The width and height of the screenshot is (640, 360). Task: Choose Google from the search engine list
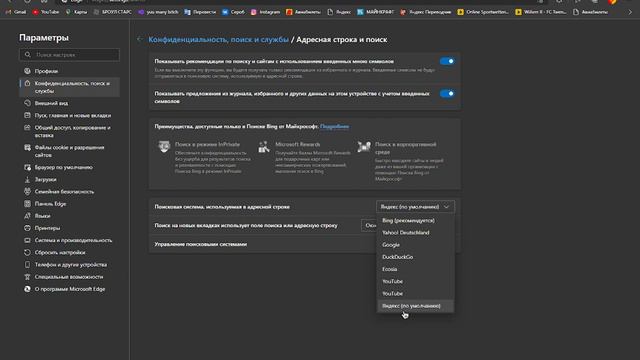[x=416, y=245]
